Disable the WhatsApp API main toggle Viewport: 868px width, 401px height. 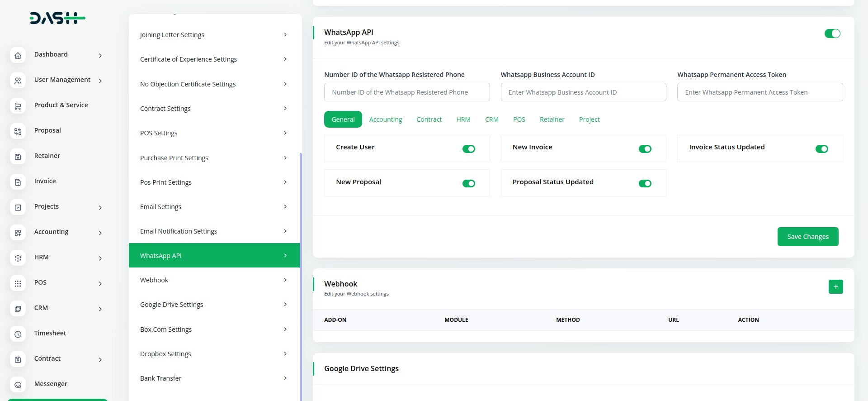coord(832,33)
